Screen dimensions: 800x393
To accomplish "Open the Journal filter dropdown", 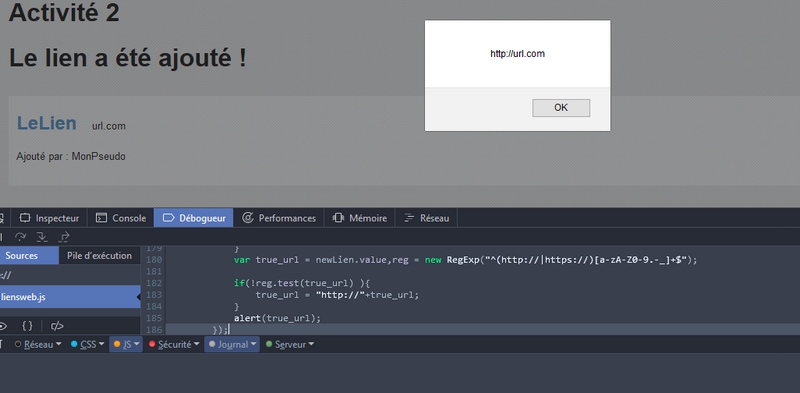I will point(232,345).
